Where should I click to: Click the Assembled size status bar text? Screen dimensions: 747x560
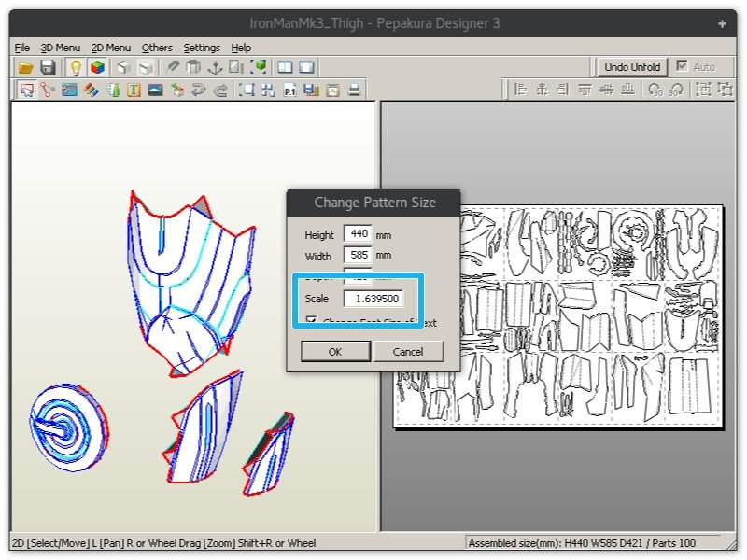[582, 543]
